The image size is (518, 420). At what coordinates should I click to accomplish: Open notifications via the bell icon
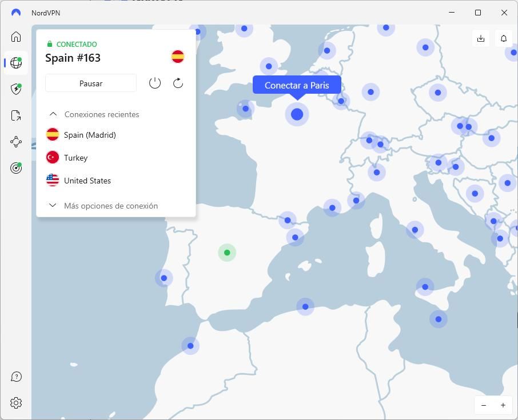(503, 38)
